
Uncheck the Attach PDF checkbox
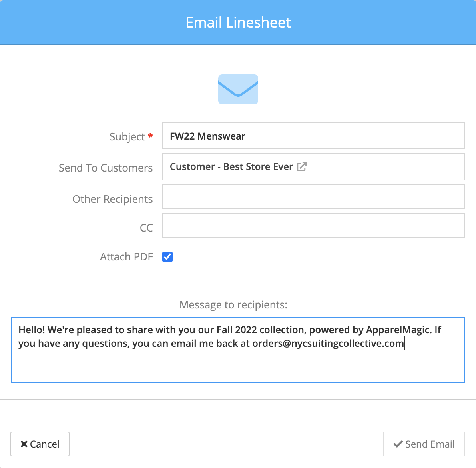tap(167, 257)
